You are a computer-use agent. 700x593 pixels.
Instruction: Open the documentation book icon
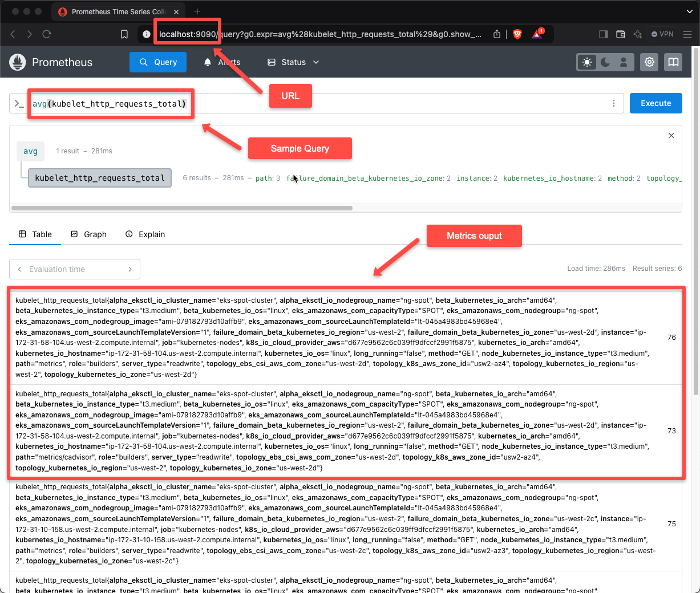tap(673, 62)
